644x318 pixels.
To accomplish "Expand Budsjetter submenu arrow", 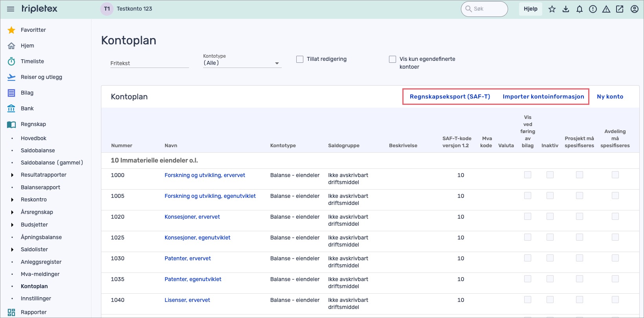I will tap(12, 225).
